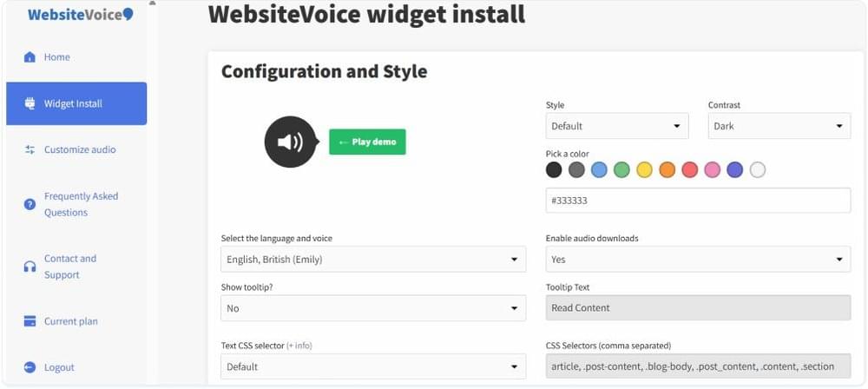Click the Current plan credit card icon
Screen dimensions: 868x389
(x=30, y=321)
